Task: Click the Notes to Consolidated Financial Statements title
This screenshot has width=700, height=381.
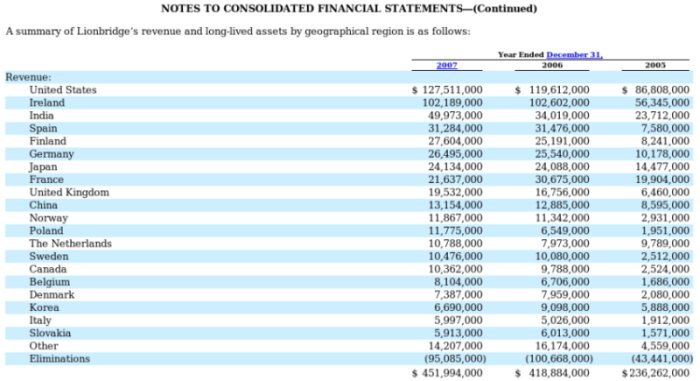Action: pyautogui.click(x=349, y=8)
